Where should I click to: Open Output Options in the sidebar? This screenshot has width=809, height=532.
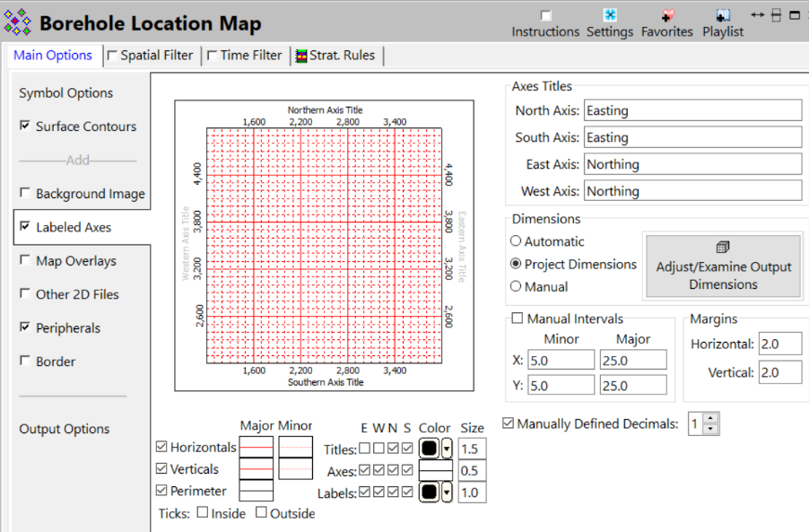65,429
